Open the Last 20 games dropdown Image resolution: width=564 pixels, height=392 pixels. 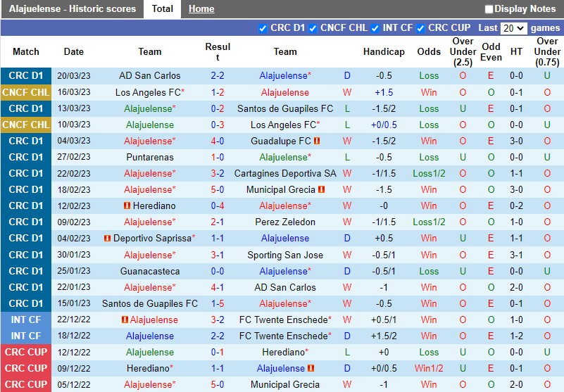[x=513, y=28]
